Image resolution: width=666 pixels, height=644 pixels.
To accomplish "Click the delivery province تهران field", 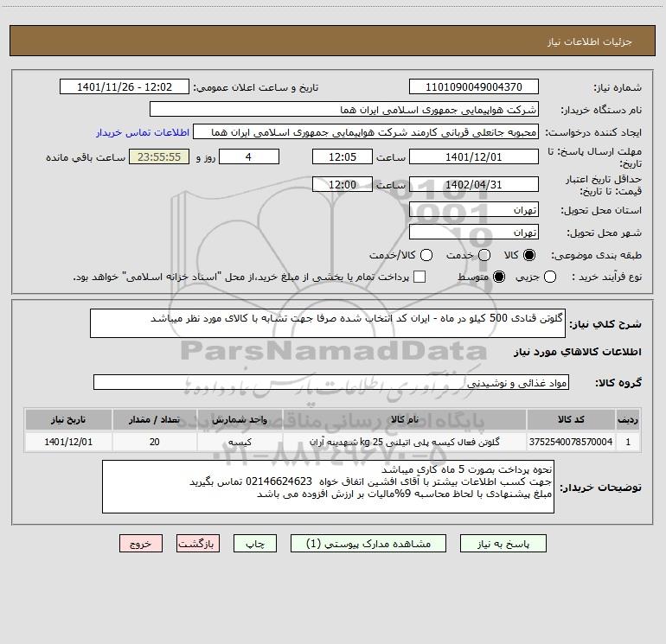I will (474, 210).
